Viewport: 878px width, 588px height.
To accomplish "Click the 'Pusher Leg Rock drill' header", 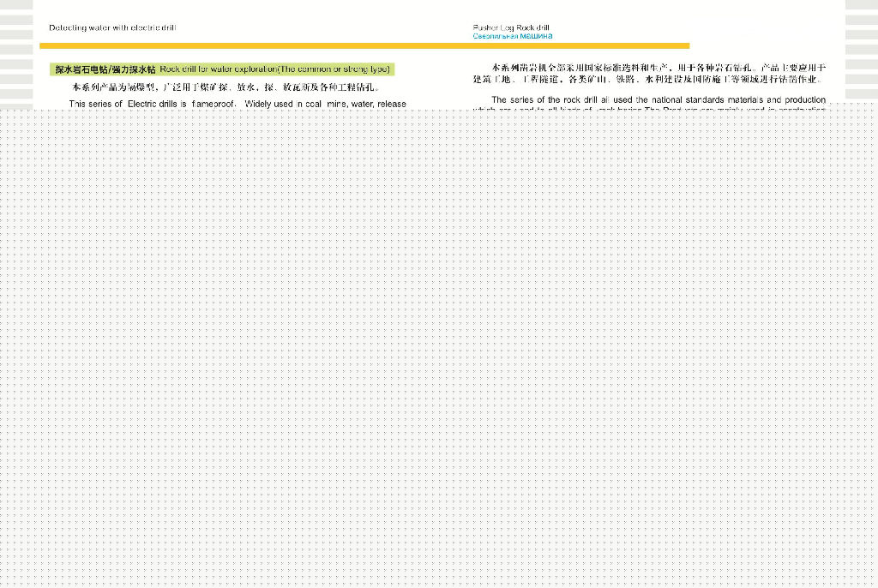I will 510,28.
